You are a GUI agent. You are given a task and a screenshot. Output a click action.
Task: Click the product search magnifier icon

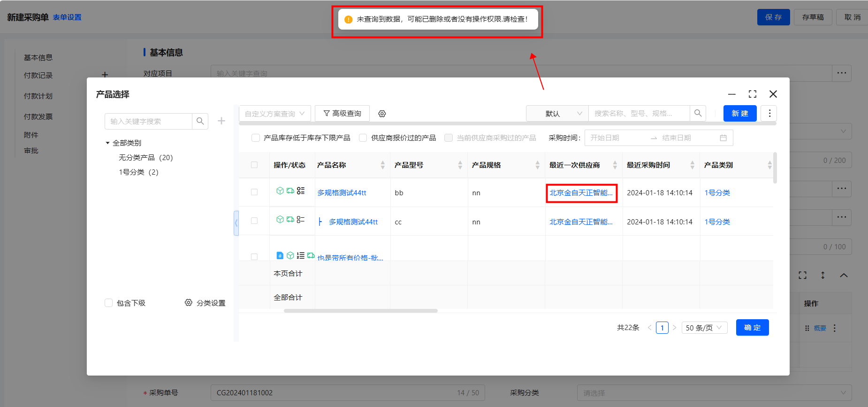(698, 113)
